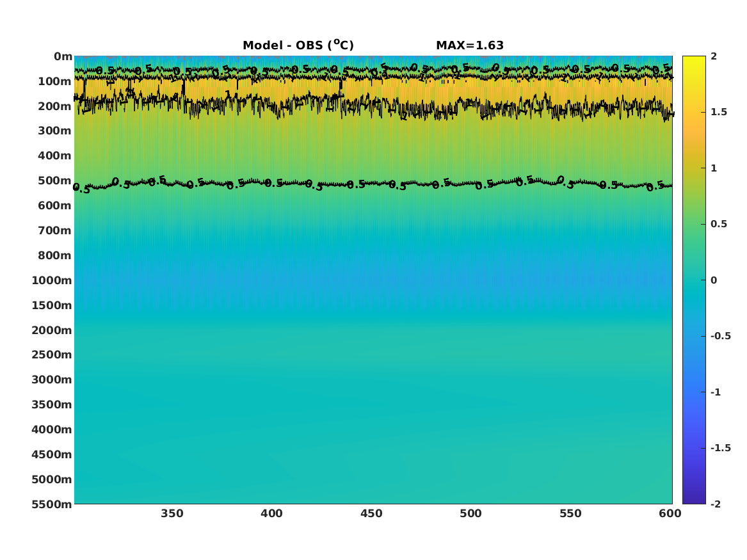Click the '600' x-axis tick label
The height and width of the screenshot is (560, 747).
670,513
